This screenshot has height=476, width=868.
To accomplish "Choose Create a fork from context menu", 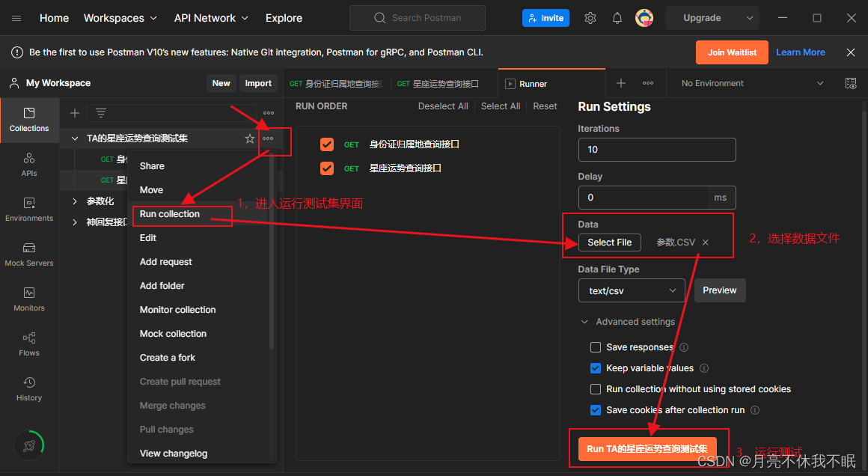I will pos(167,358).
